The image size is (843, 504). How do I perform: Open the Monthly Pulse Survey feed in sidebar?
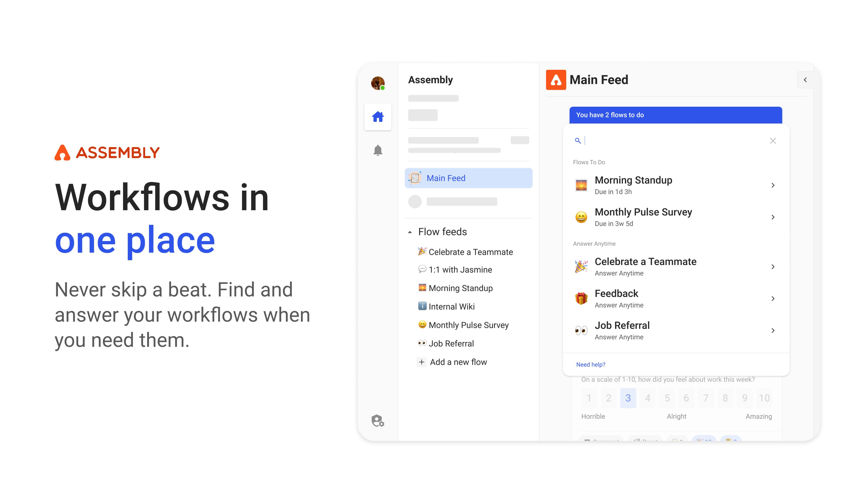[463, 325]
